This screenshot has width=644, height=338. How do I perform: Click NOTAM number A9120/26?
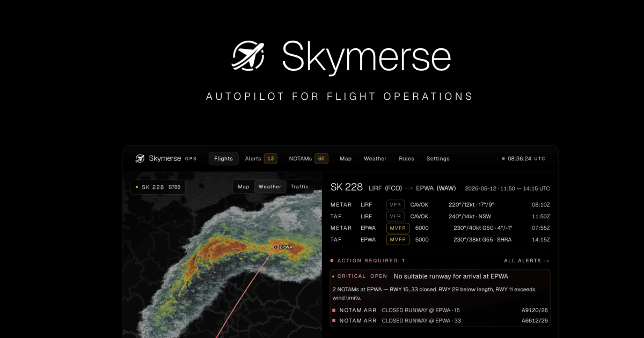[535, 310]
